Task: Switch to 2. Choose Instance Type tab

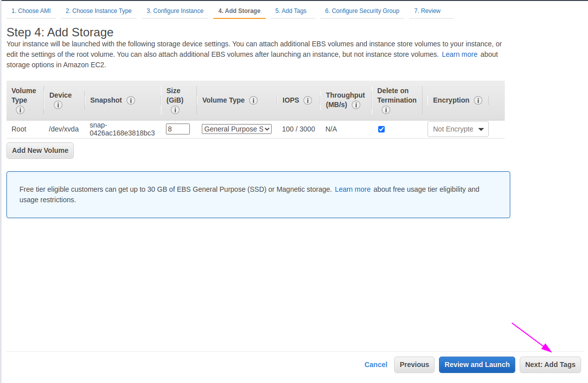Action: [99, 11]
